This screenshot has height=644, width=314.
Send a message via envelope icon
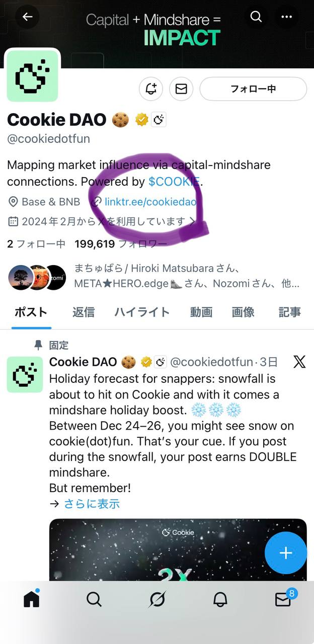(x=181, y=89)
